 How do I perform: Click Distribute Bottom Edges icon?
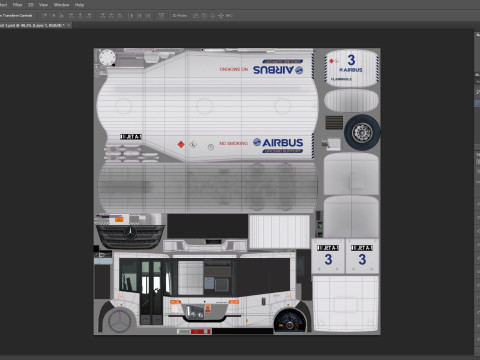pos(120,16)
